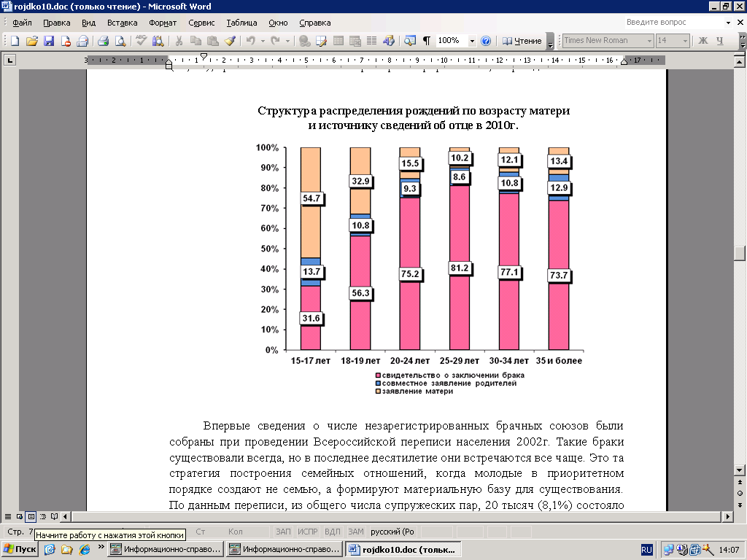Click the first line indent marker on ruler
Viewport: 747px width, 560px height.
(204, 56)
